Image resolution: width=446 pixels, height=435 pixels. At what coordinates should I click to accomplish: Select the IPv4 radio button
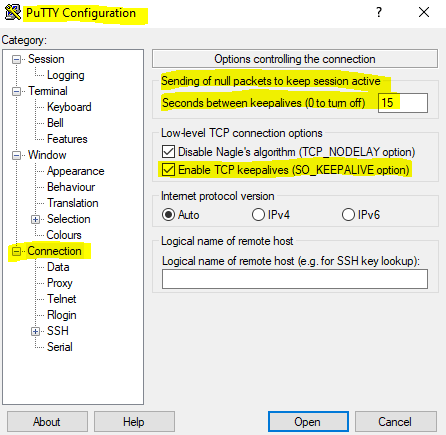coord(258,215)
